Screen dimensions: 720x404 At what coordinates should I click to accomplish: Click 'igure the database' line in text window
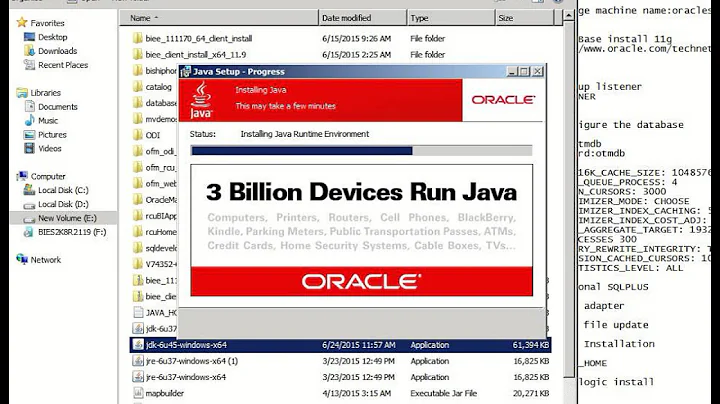coord(631,125)
